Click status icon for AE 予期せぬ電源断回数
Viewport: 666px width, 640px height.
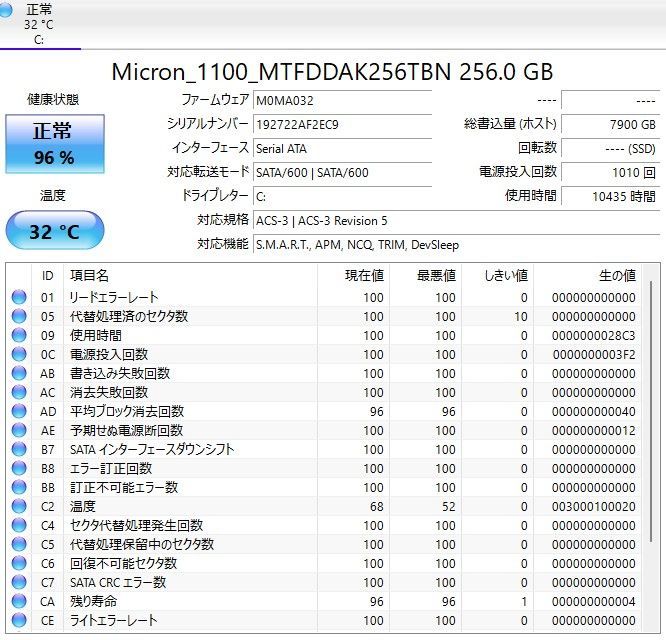pyautogui.click(x=19, y=430)
